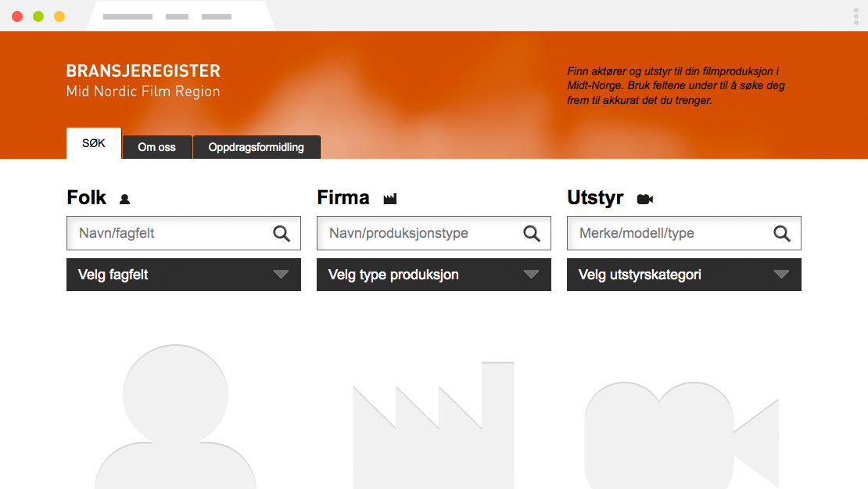This screenshot has width=868, height=489.
Task: Click the magnifier icon in Utstyr search
Action: 782,233
